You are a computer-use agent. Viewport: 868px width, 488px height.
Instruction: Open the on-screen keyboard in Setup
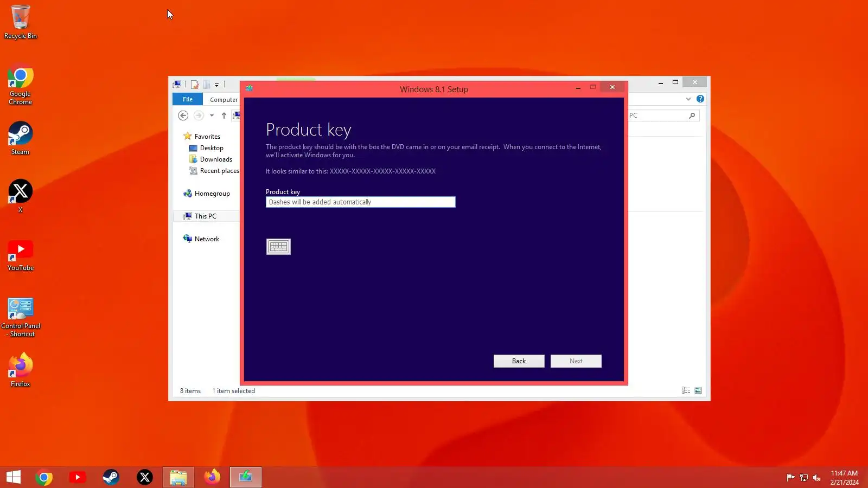(278, 247)
